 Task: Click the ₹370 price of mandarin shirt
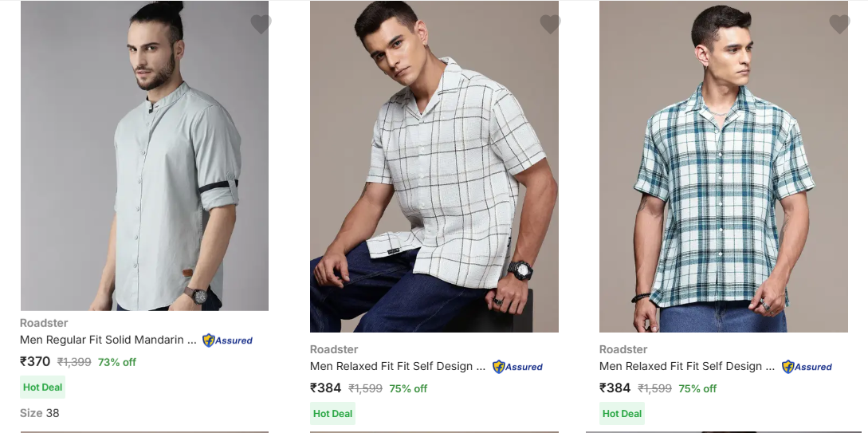pyautogui.click(x=35, y=361)
